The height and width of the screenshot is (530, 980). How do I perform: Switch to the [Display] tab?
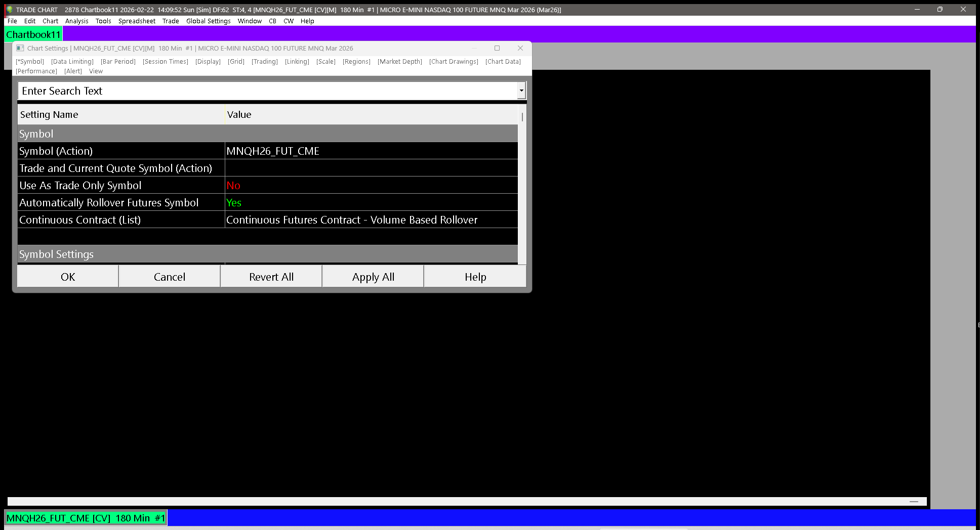click(x=208, y=61)
